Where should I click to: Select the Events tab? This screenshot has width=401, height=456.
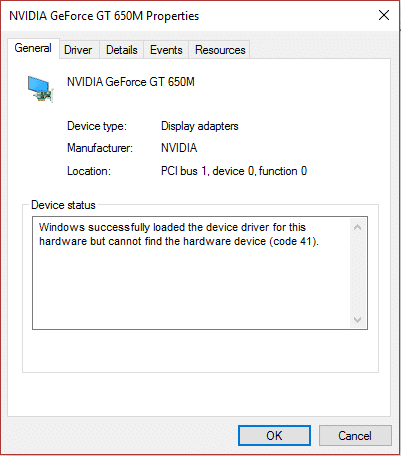(166, 50)
